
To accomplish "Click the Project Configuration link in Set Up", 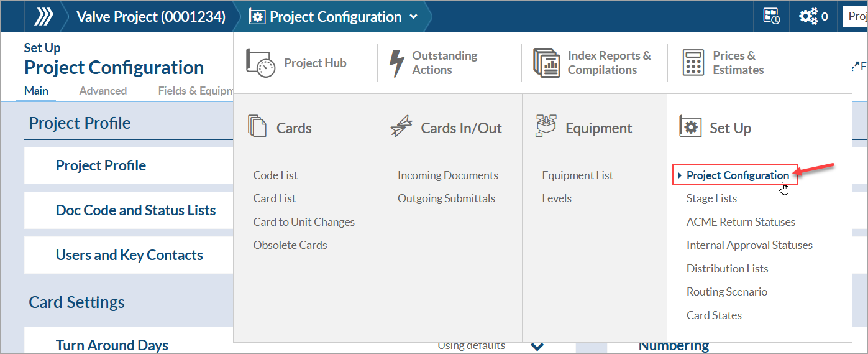I will click(738, 175).
